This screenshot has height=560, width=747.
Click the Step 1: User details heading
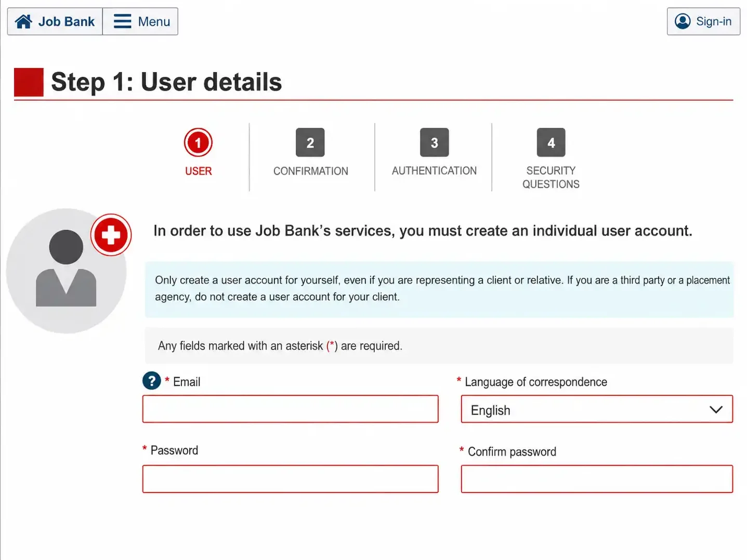point(166,82)
